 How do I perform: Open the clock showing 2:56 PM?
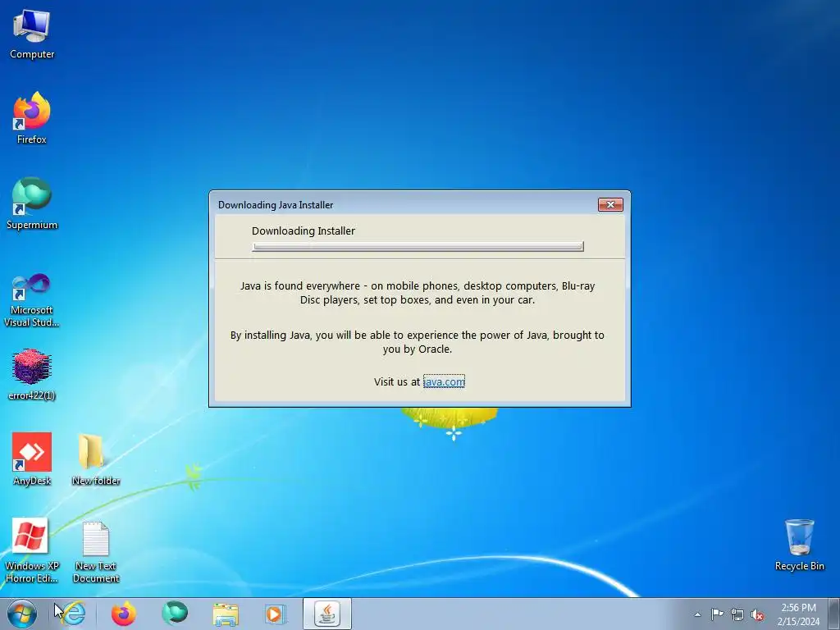point(798,614)
